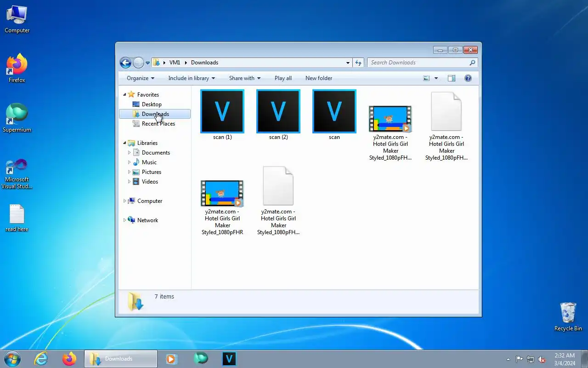Click the network tray icon

(531, 359)
